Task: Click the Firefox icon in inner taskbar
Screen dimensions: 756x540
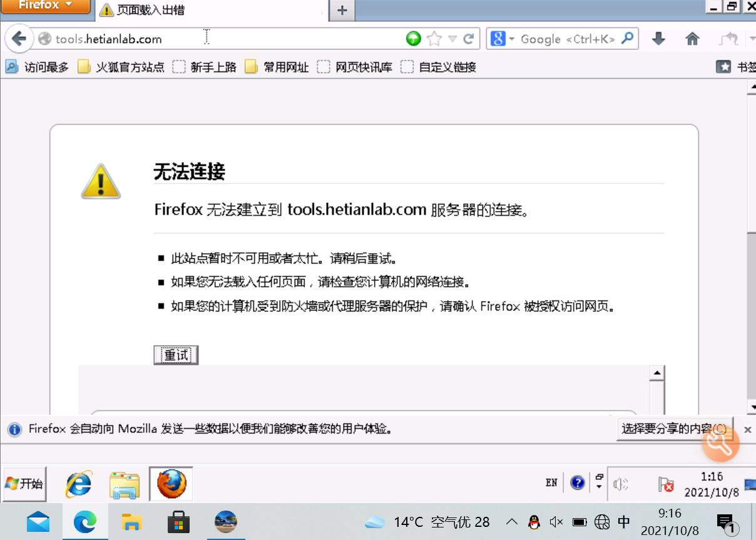Action: [x=171, y=484]
